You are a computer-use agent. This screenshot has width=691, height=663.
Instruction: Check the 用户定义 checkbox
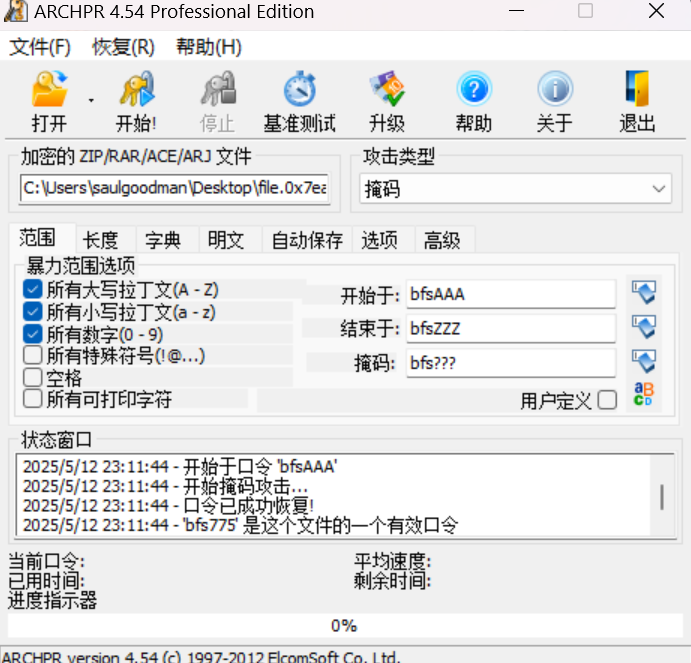click(607, 400)
